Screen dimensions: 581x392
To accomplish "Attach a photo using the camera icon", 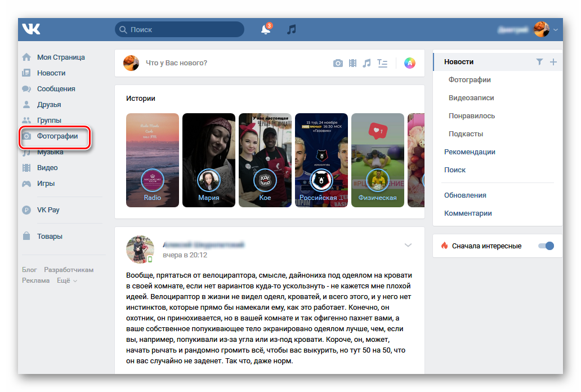I will coord(338,63).
